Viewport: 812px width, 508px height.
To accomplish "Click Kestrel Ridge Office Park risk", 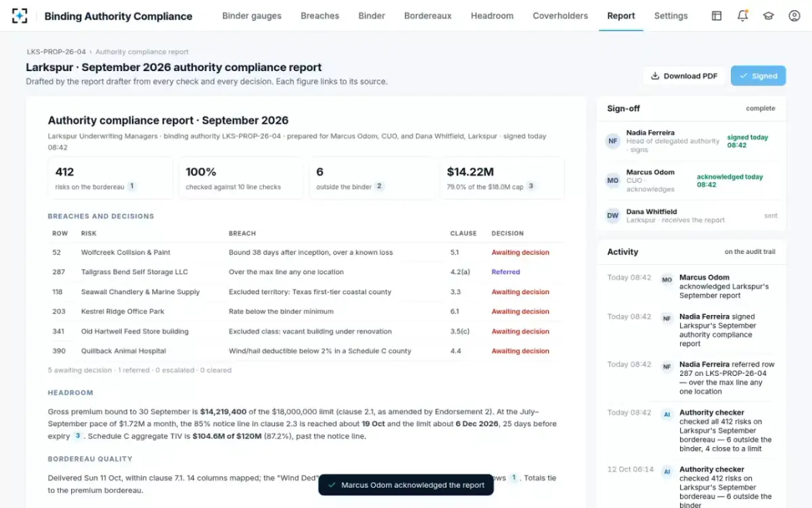I will pos(122,312).
